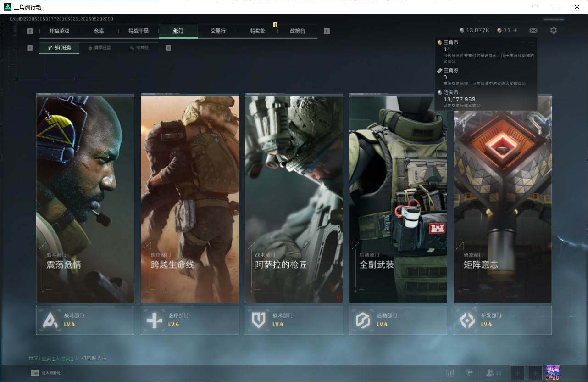Click the 研发部门 LV.4 button
The image size is (588, 382).
pyautogui.click(x=503, y=320)
